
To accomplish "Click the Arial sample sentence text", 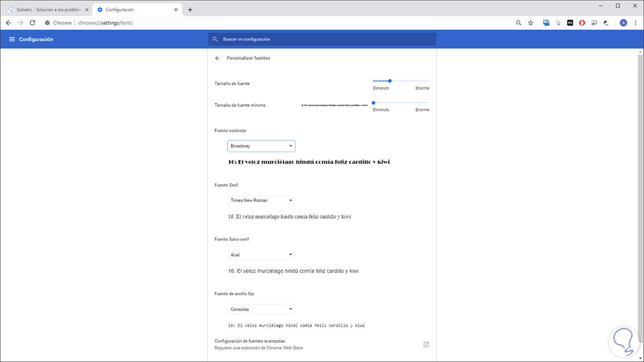I will pyautogui.click(x=293, y=271).
